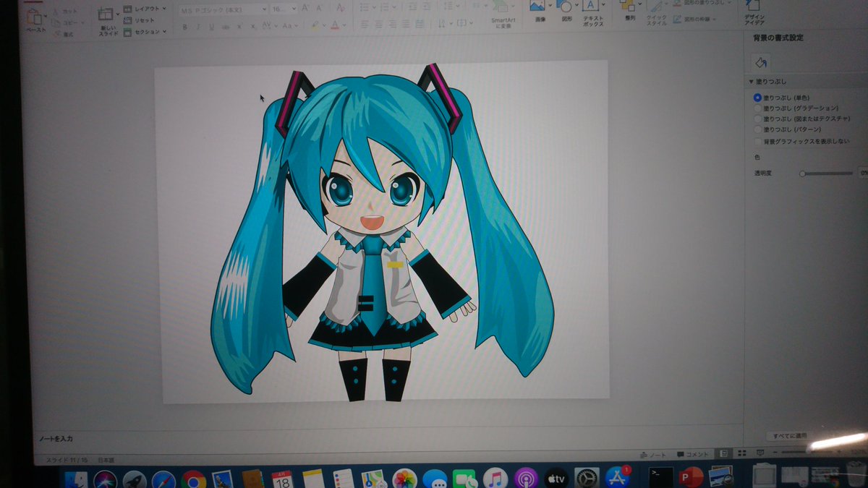Image resolution: width=868 pixels, height=488 pixels.
Task: Open Finder from the Dock
Action: pos(77,479)
